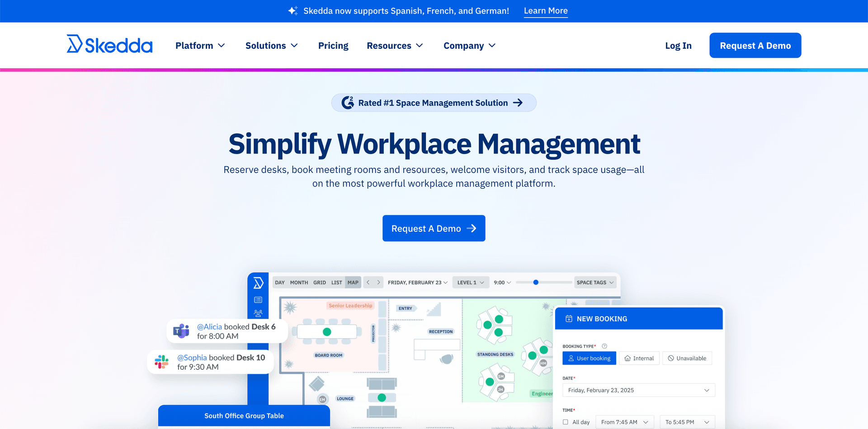Click the Learn More link in the banner
Screen dimensions: 868x429
point(546,11)
